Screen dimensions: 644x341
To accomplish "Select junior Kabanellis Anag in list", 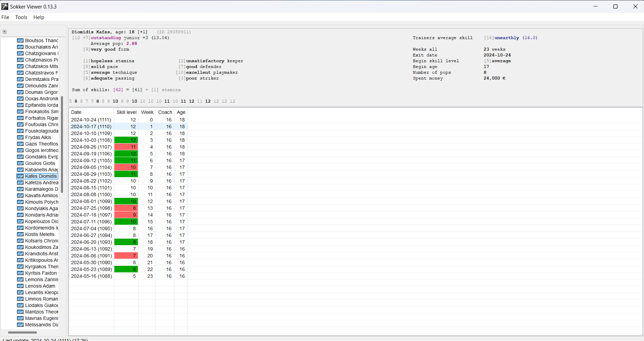I will point(42,170).
